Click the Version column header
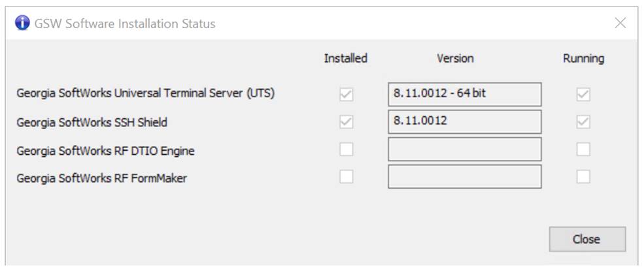 (x=455, y=58)
